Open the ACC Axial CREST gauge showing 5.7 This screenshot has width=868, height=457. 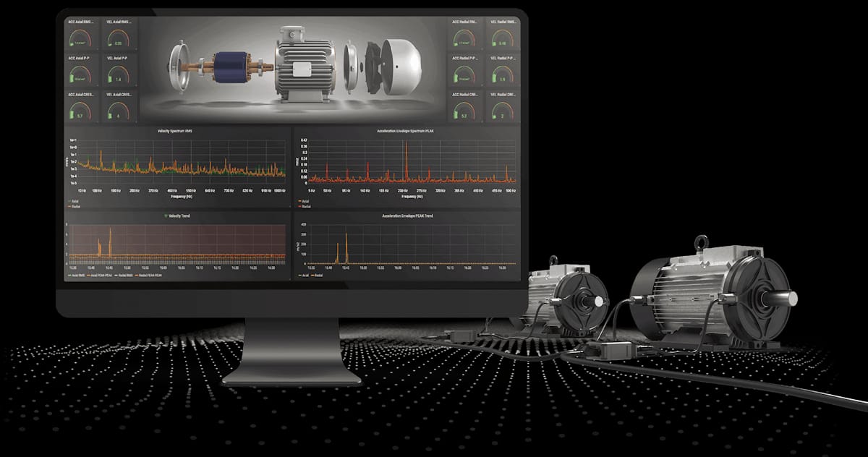(x=81, y=109)
